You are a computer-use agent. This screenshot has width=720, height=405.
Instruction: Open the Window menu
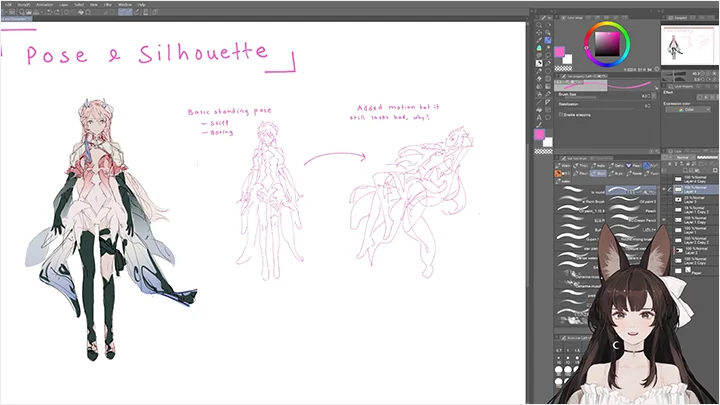click(125, 5)
